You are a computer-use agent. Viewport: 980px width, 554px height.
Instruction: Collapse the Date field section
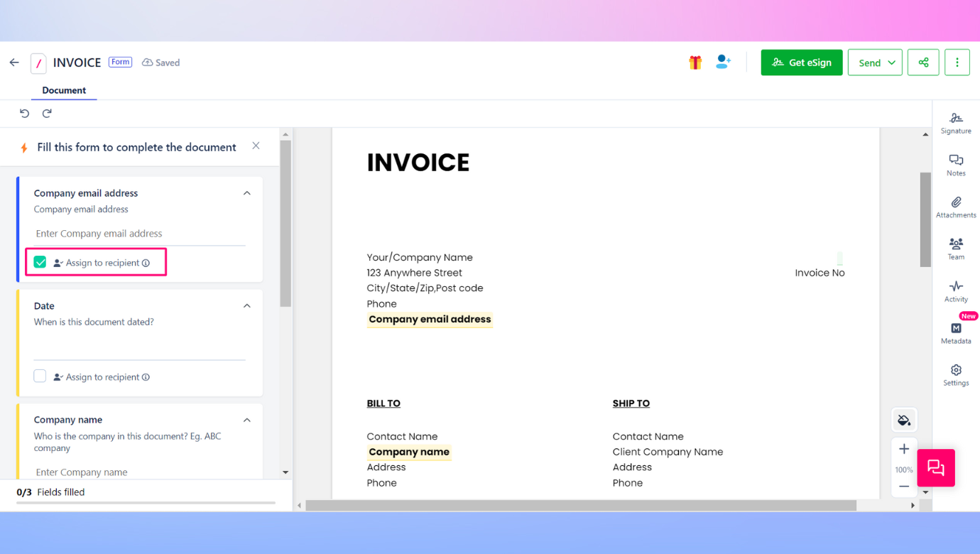tap(246, 305)
